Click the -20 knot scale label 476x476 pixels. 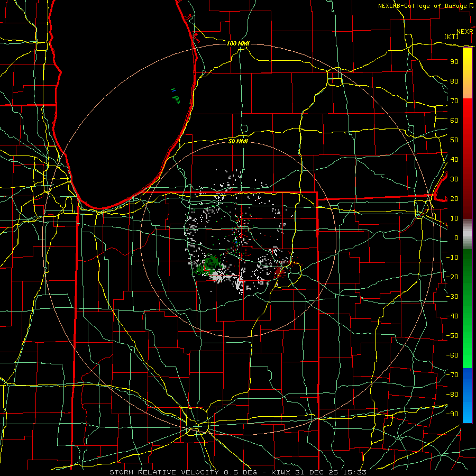click(x=452, y=277)
